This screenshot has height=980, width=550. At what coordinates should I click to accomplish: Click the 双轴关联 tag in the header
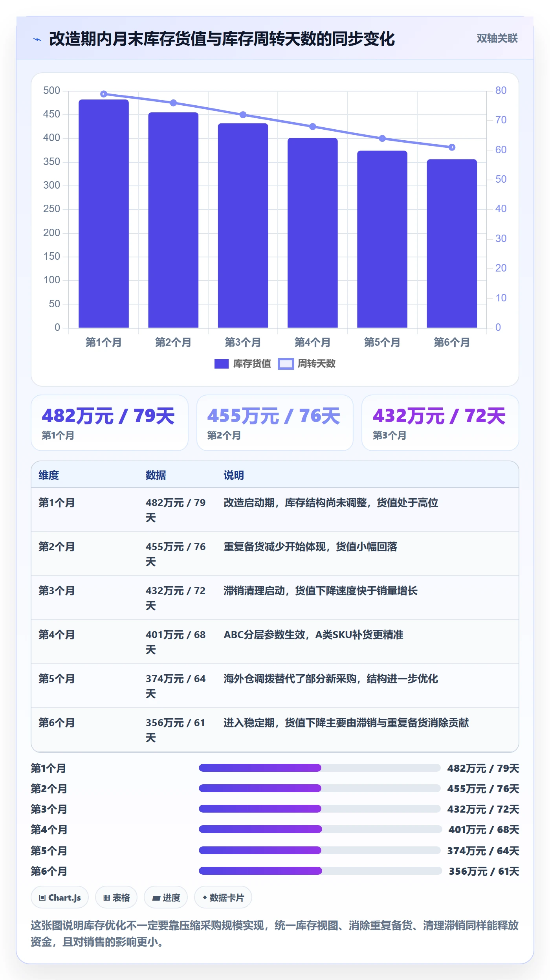point(497,39)
